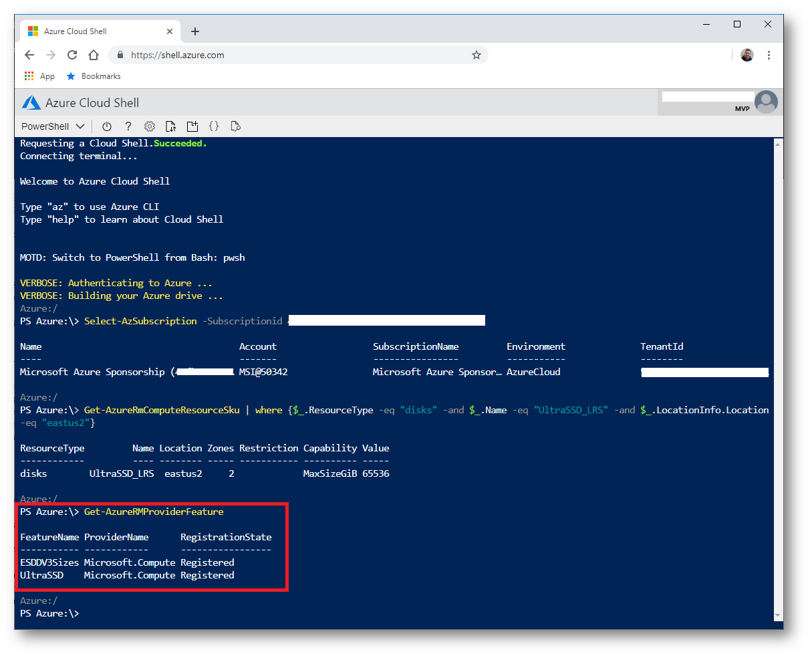The height and width of the screenshot is (658, 812).
Task: Click the 'UltraSSD' feature name row
Action: [x=41, y=575]
